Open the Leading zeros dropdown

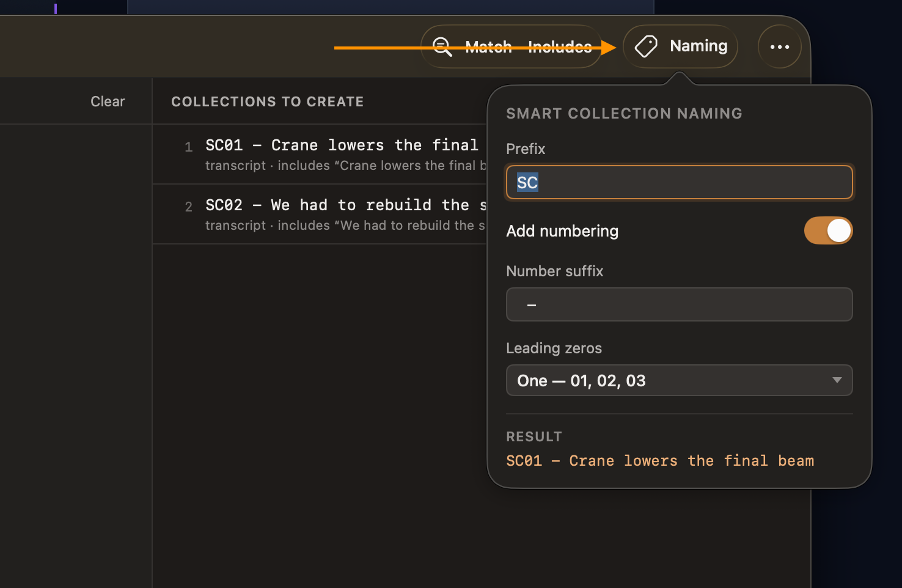pyautogui.click(x=679, y=380)
